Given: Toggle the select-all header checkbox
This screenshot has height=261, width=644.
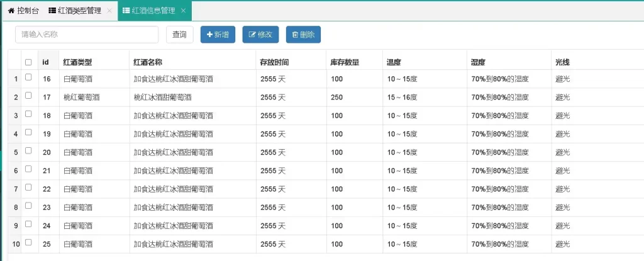Looking at the screenshot, I should point(28,62).
